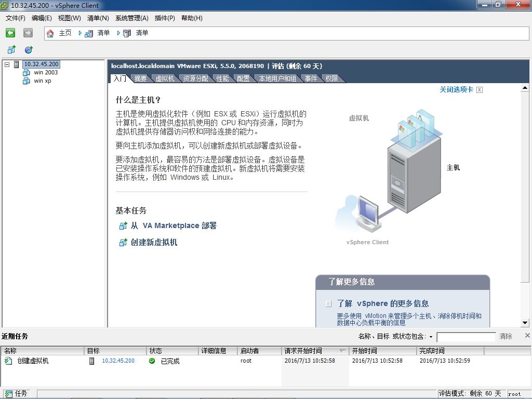Open the 系统管理(A) menu
The width and height of the screenshot is (532, 399).
click(x=131, y=18)
